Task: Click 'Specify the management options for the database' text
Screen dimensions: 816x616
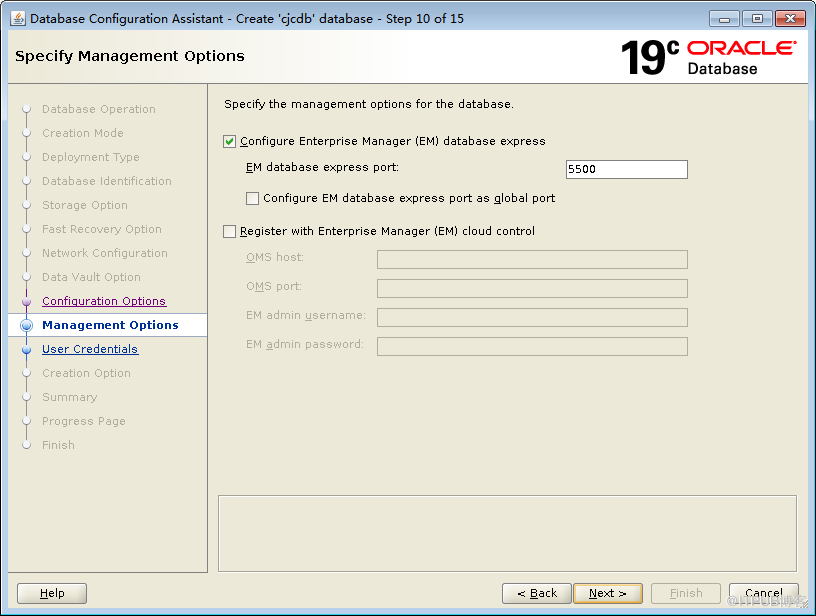Action: point(369,104)
